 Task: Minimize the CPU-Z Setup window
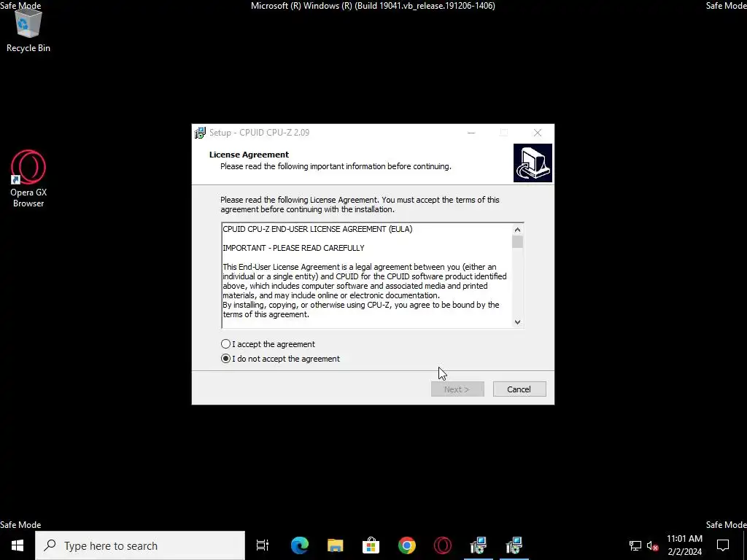point(471,133)
